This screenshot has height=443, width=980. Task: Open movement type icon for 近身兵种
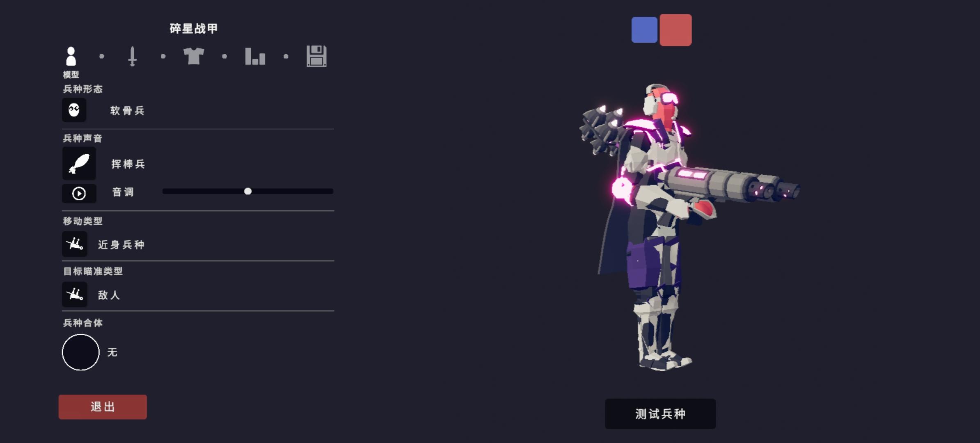(x=75, y=244)
